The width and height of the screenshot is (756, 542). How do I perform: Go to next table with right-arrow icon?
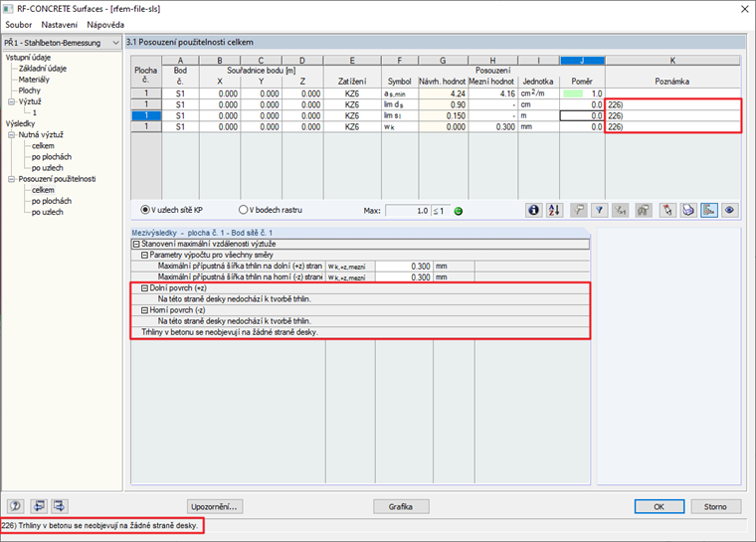click(60, 506)
